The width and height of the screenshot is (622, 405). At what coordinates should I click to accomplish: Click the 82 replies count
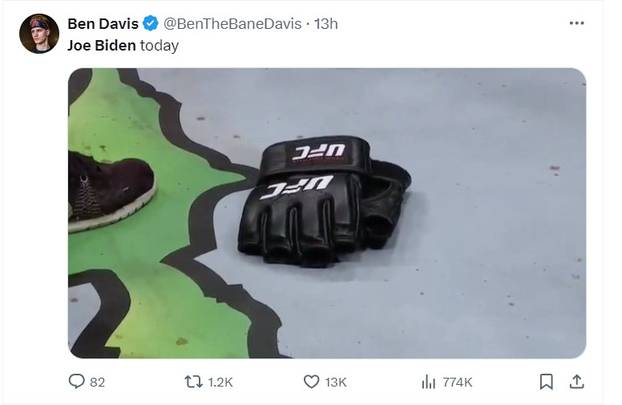(x=97, y=382)
